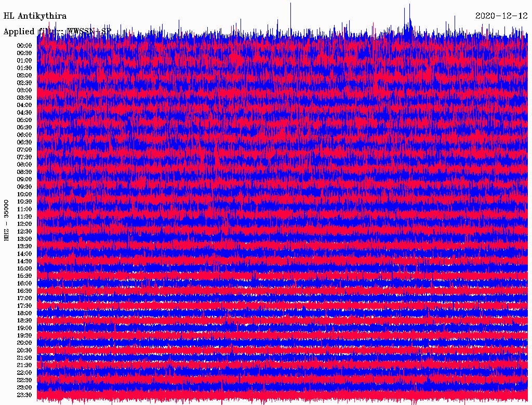Click the 15:30 time label
The image size is (532, 405).
pyautogui.click(x=24, y=276)
